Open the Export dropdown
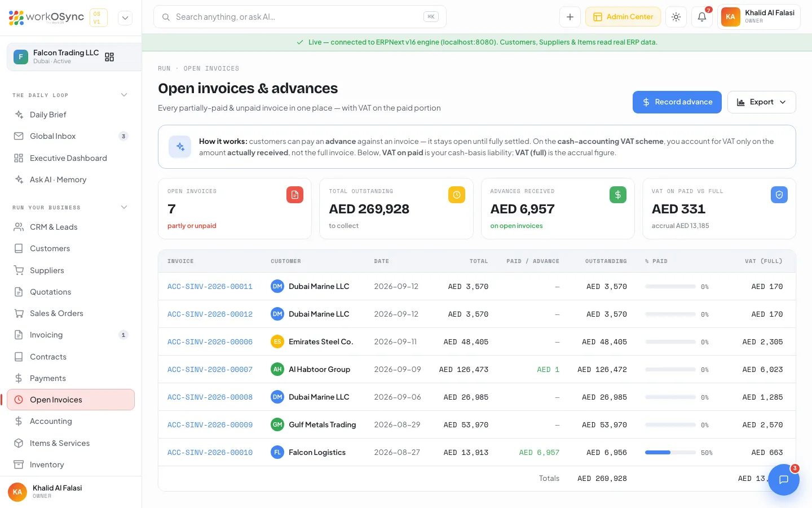This screenshot has height=508, width=812. tap(761, 102)
